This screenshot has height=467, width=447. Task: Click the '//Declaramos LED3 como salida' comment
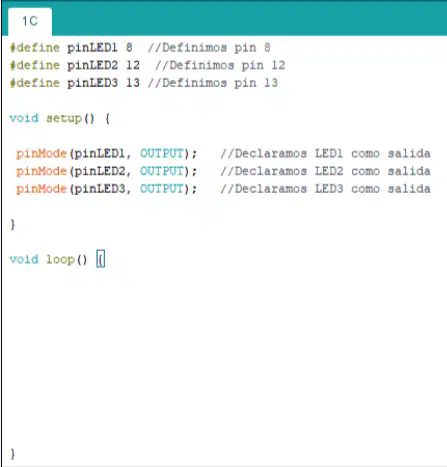(325, 189)
